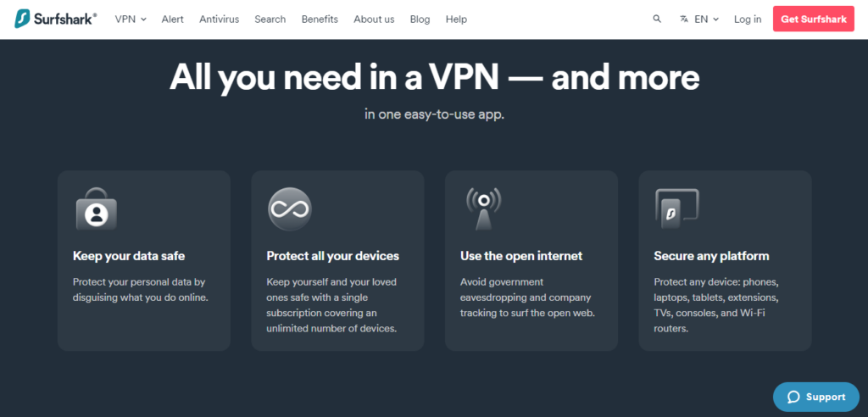
Task: Open the Benefits menu item
Action: [x=320, y=19]
